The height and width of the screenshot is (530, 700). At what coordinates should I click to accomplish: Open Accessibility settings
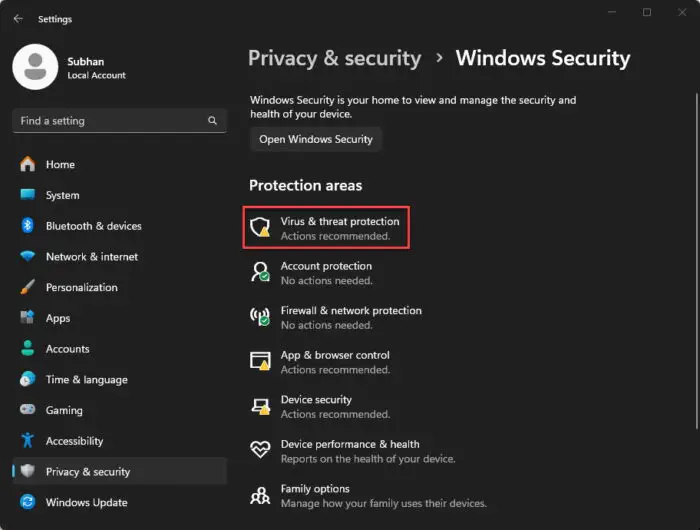pyautogui.click(x=120, y=441)
